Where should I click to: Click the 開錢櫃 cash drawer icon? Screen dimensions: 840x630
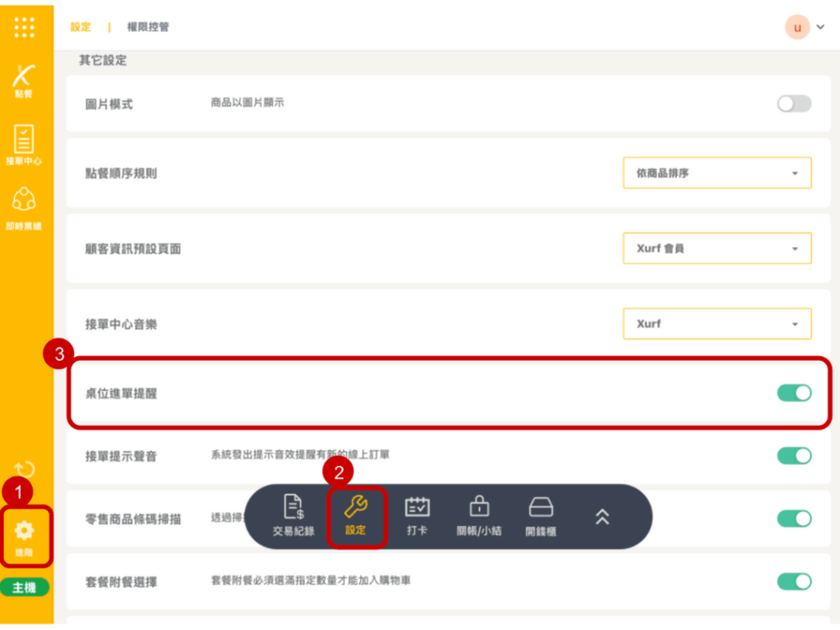(x=541, y=515)
